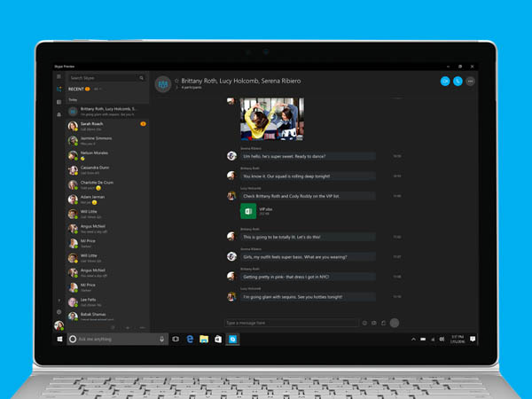Open File Explorer from the taskbar

click(204, 339)
